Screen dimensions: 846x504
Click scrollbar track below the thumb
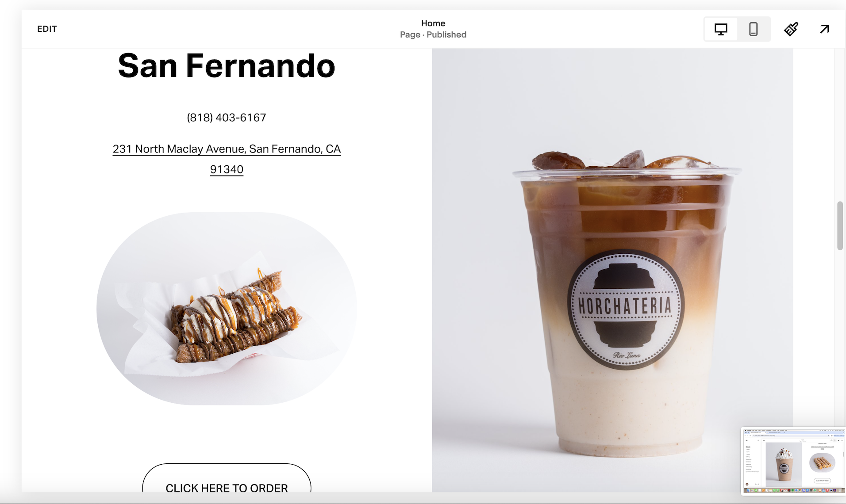pyautogui.click(x=840, y=336)
